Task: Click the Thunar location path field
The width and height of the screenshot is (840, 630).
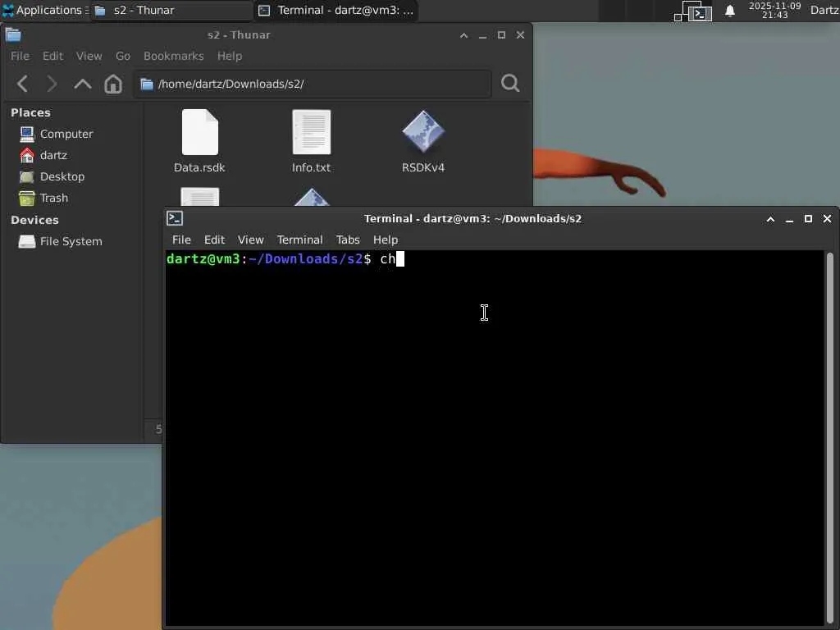Action: (x=313, y=84)
